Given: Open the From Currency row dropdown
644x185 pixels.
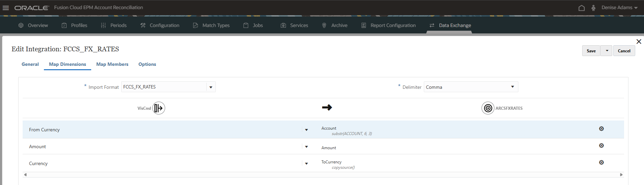Looking at the screenshot, I should [306, 130].
